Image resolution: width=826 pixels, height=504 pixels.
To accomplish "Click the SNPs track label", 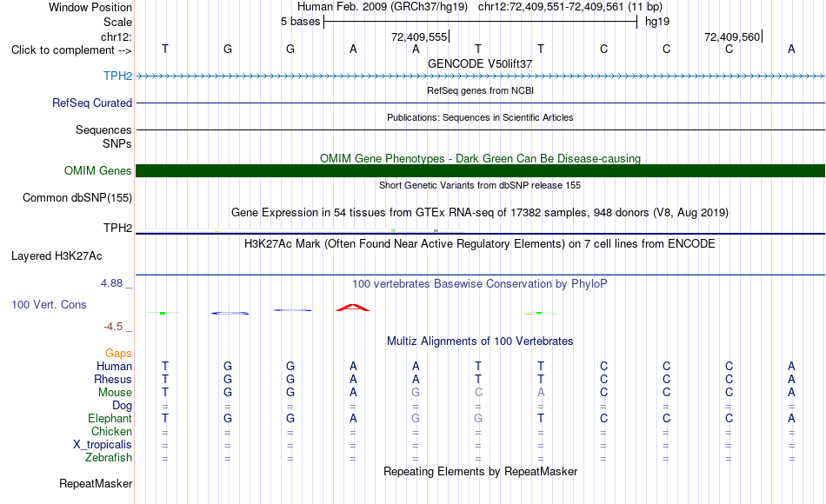I will click(117, 143).
